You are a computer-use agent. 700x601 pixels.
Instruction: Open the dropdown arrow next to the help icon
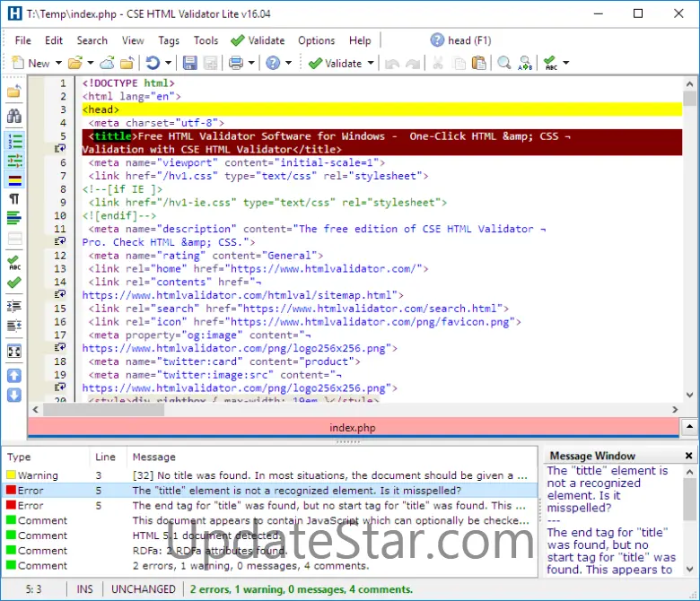click(x=288, y=63)
